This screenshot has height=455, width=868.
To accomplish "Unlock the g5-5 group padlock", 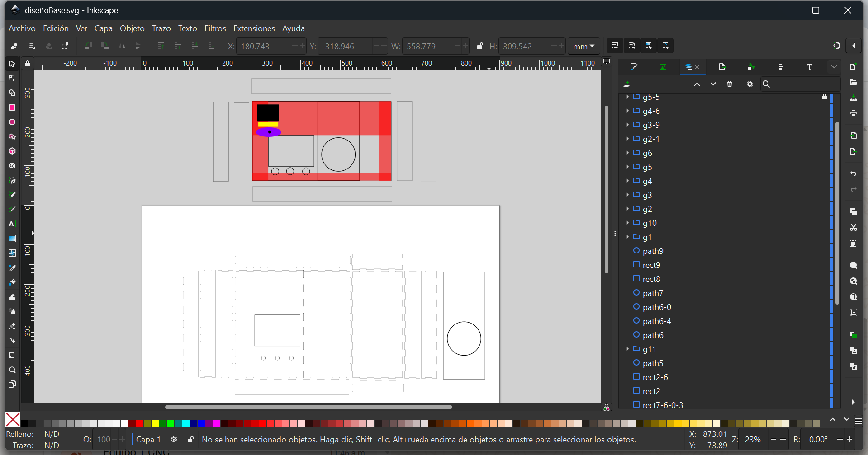I will click(824, 97).
